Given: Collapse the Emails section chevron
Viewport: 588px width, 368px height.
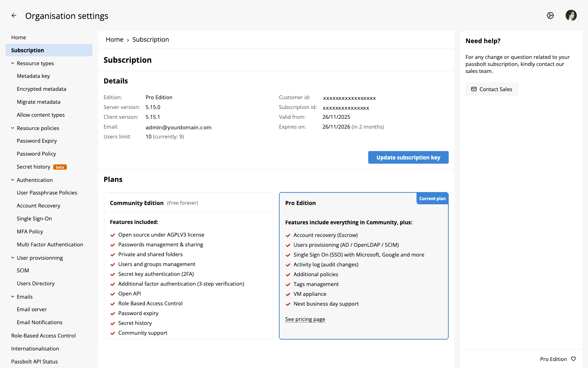Looking at the screenshot, I should pyautogui.click(x=13, y=297).
